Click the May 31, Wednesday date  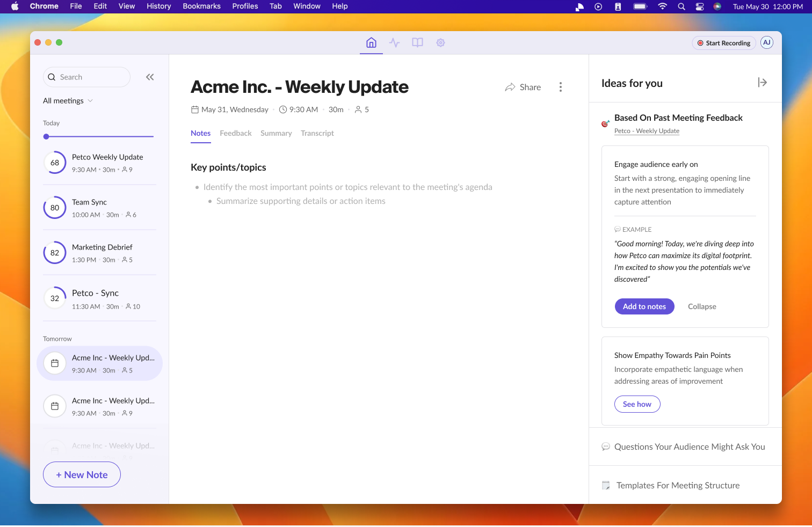(x=235, y=109)
